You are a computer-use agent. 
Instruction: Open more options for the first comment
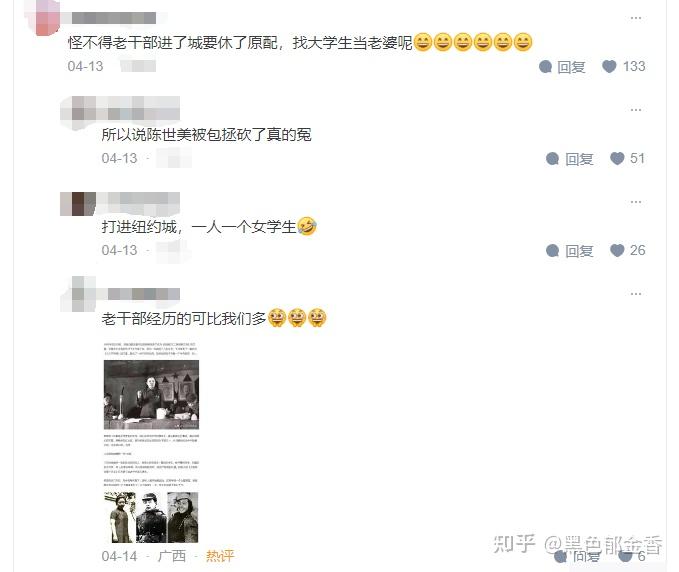click(636, 18)
